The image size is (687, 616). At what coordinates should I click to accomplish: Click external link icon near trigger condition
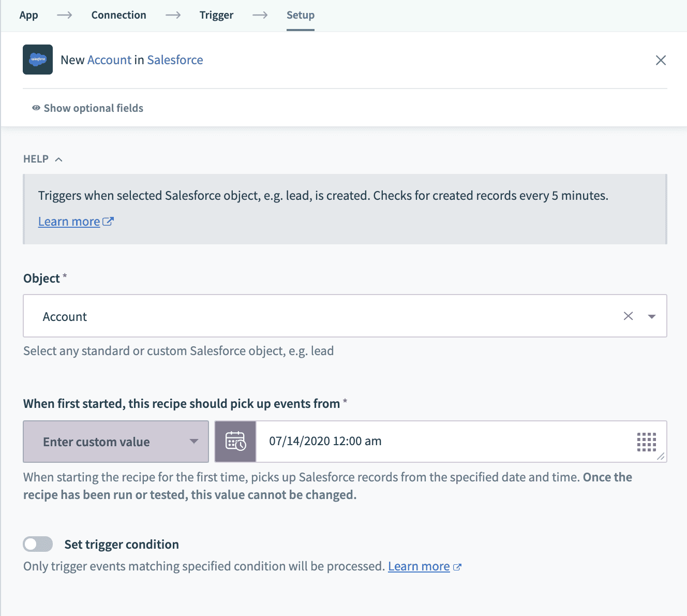[x=457, y=567]
